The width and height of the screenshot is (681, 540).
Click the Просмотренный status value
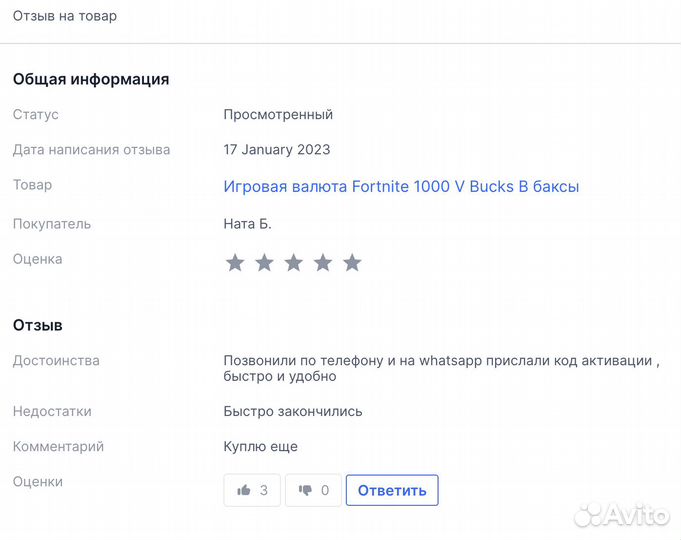[x=278, y=114]
